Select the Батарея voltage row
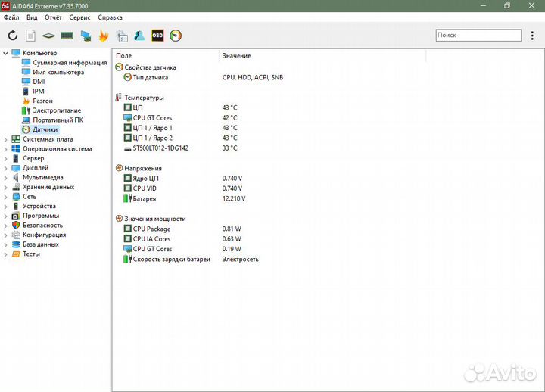Screen dimensions: 545x392 (x=184, y=199)
